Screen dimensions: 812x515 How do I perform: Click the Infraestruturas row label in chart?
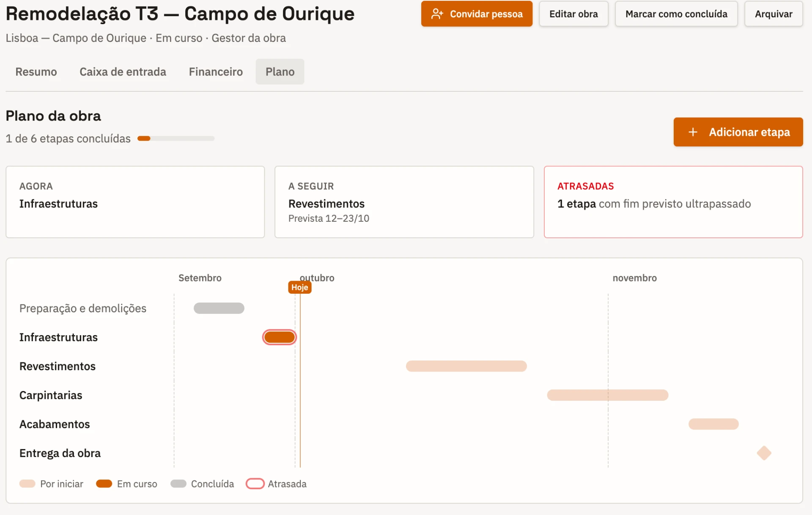click(58, 337)
